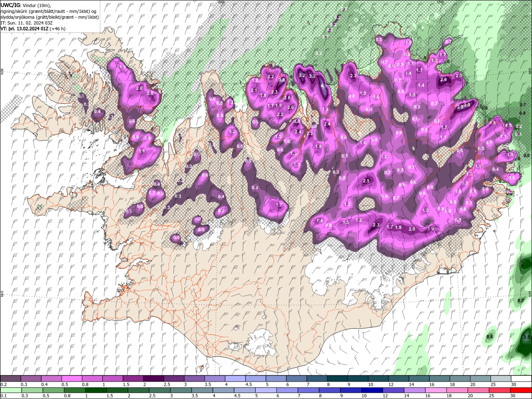
Task: Pick the lavender 14–16 rain scale swatch
Action: tap(415, 390)
